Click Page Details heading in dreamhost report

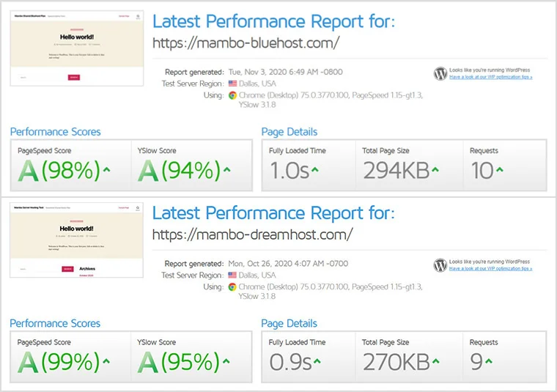point(289,324)
